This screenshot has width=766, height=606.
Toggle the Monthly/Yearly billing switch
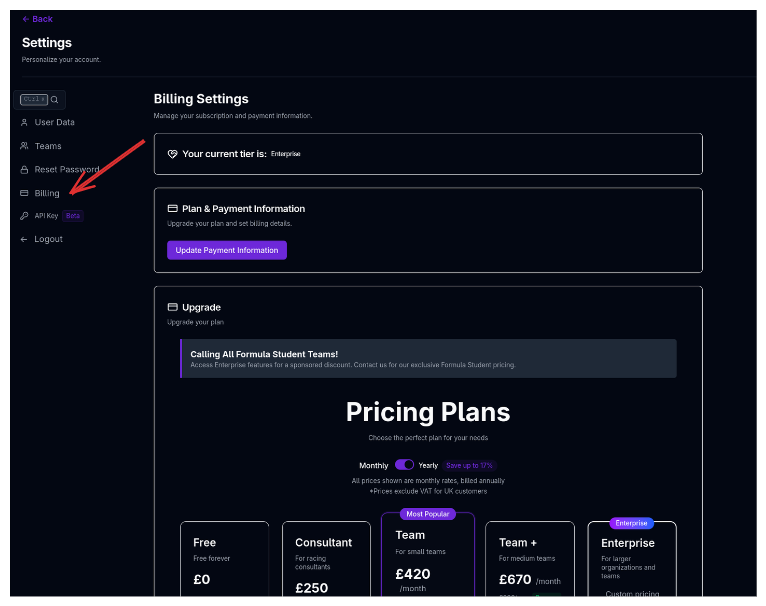[404, 465]
